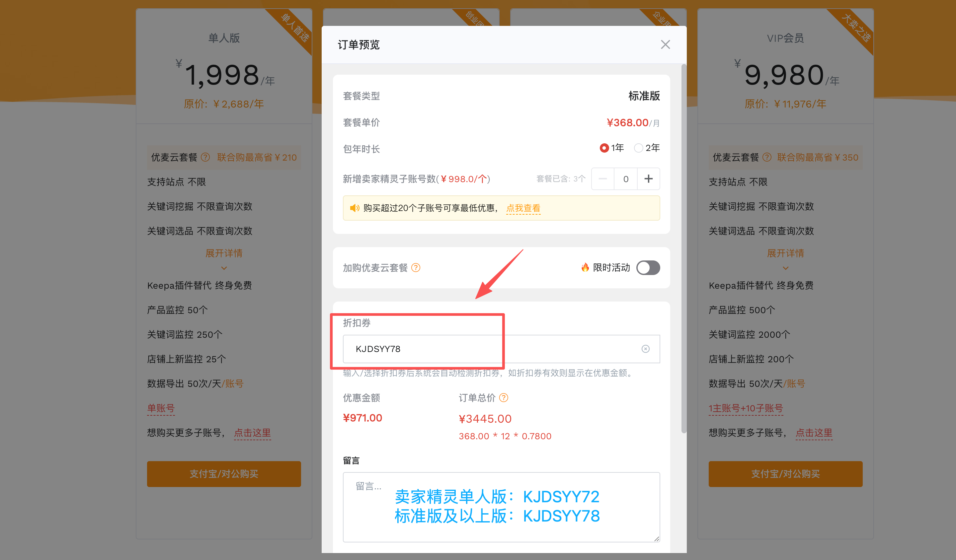The width and height of the screenshot is (956, 560).
Task: Click help icon next to 订单总价
Action: point(504,398)
